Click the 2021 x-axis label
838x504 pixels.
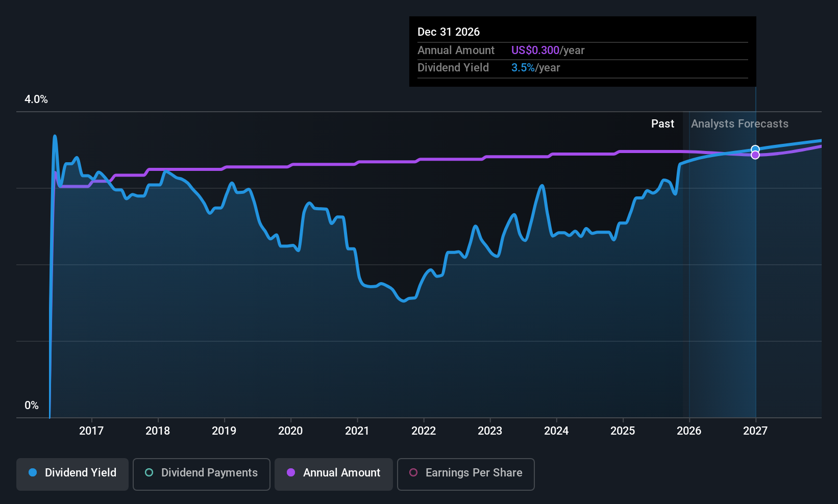(x=357, y=431)
